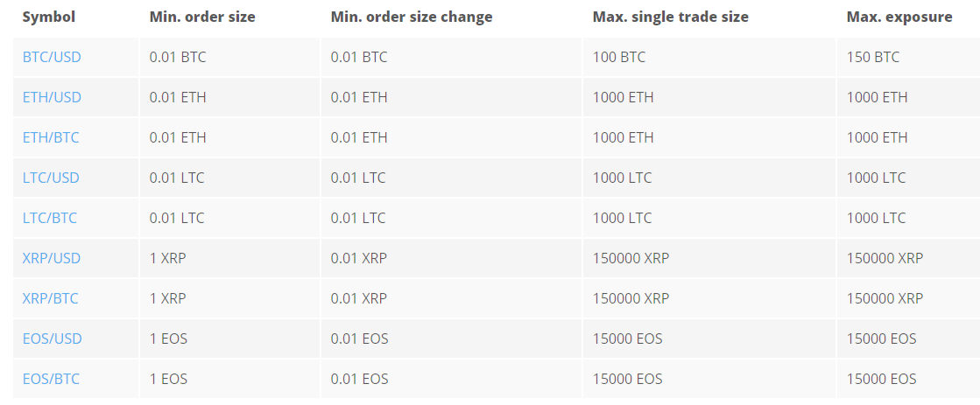Click the 100 BTC max trade cell
Image resolution: width=980 pixels, height=405 pixels.
(619, 57)
